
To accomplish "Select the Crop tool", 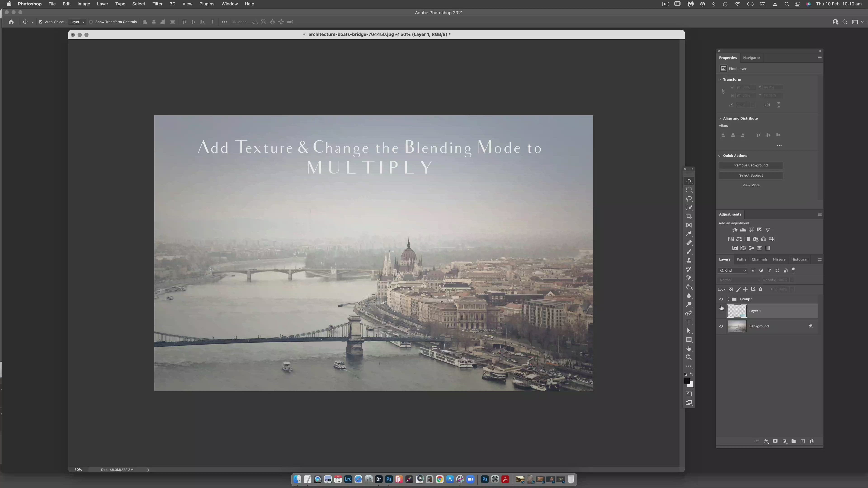I will point(689,216).
